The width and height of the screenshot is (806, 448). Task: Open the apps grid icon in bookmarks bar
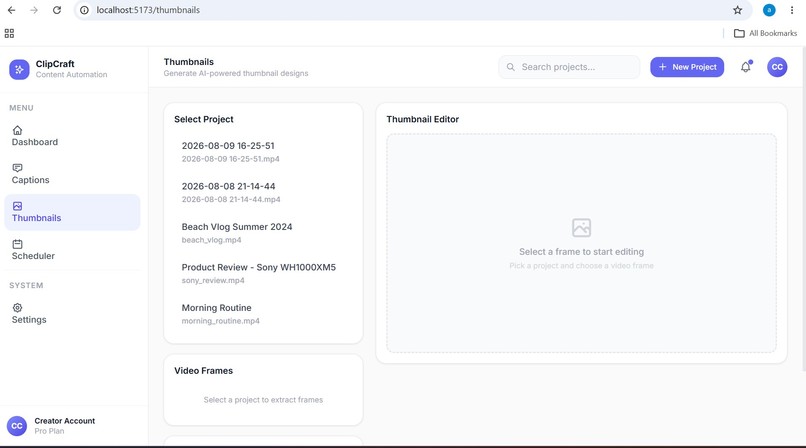click(9, 33)
